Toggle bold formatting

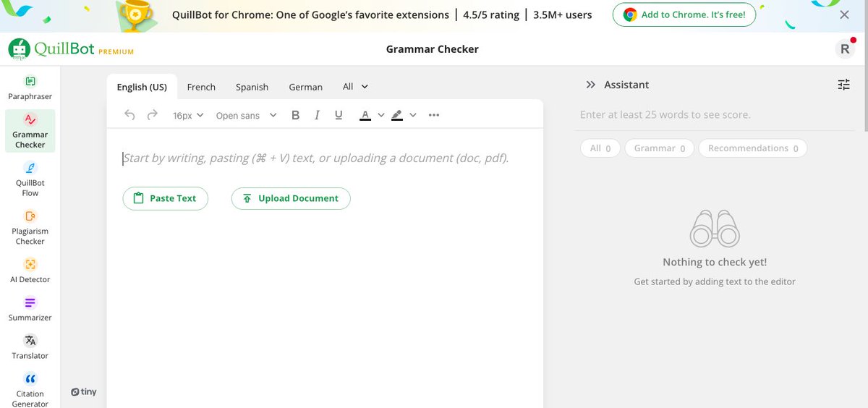click(x=295, y=115)
